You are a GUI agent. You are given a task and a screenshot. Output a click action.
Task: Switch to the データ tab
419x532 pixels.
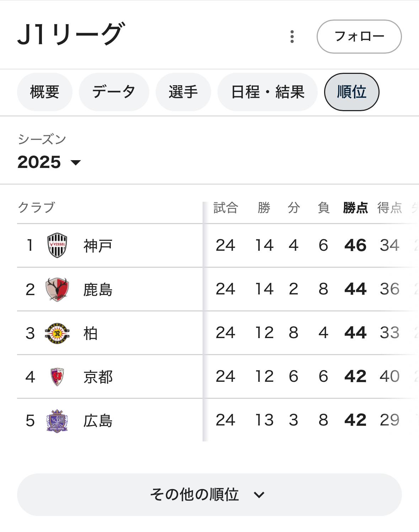pyautogui.click(x=114, y=92)
